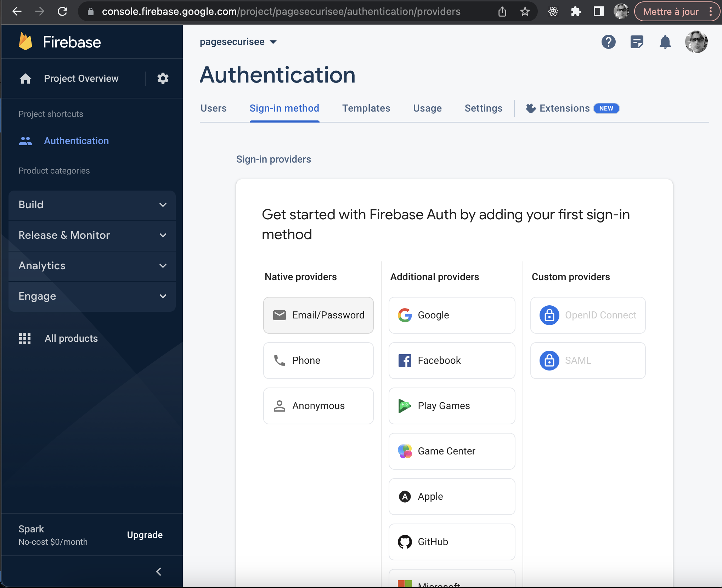722x588 pixels.
Task: Select the Game Center provider
Action: click(452, 451)
